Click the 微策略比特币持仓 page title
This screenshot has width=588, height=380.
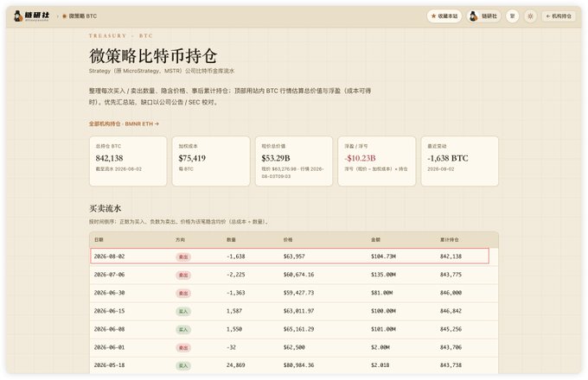point(153,56)
